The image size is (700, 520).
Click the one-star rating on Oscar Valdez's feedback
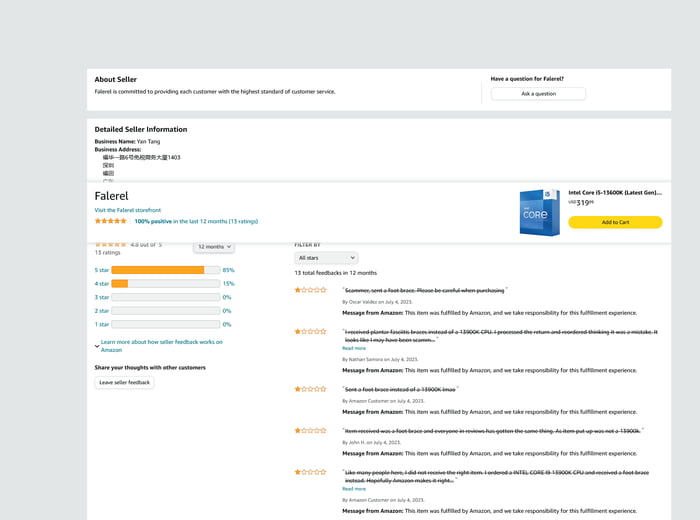[310, 290]
